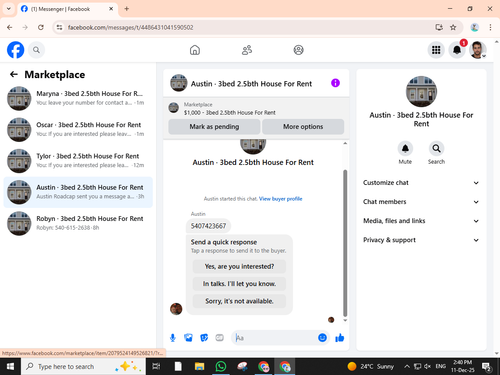Choose a GIF from the GIF icon
This screenshot has height=375, width=500.
pyautogui.click(x=219, y=338)
